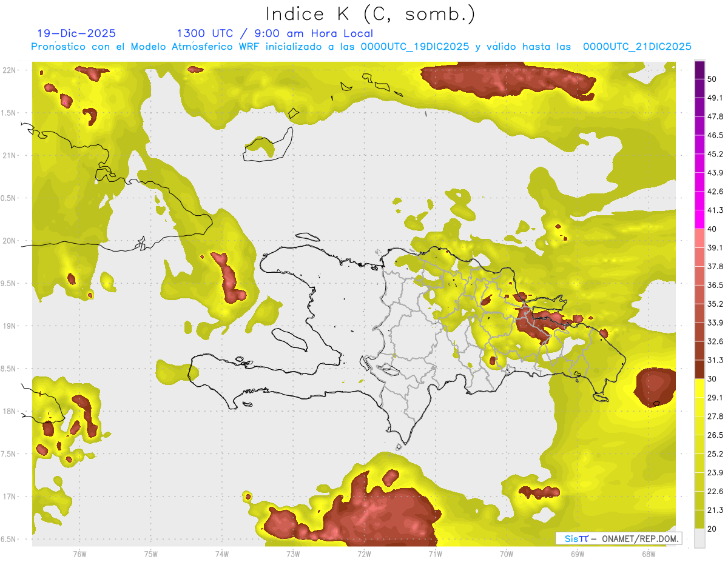Image resolution: width=728 pixels, height=562 pixels.
Task: Select the colorbar value "22.6"
Action: [x=715, y=492]
